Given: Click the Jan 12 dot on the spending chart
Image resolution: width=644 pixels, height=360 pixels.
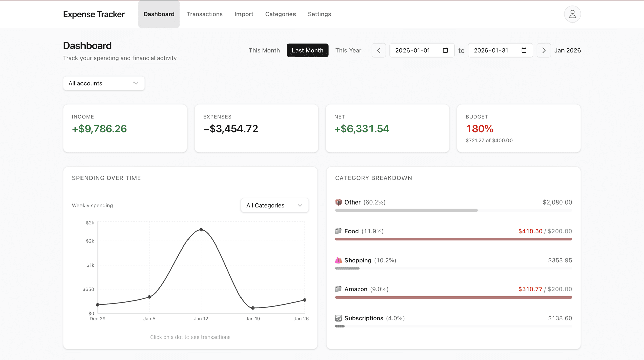Looking at the screenshot, I should (201, 229).
